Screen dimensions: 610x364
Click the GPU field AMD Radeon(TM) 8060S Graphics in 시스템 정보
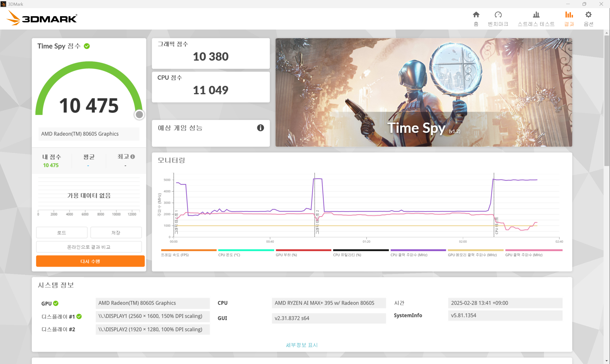tap(152, 303)
